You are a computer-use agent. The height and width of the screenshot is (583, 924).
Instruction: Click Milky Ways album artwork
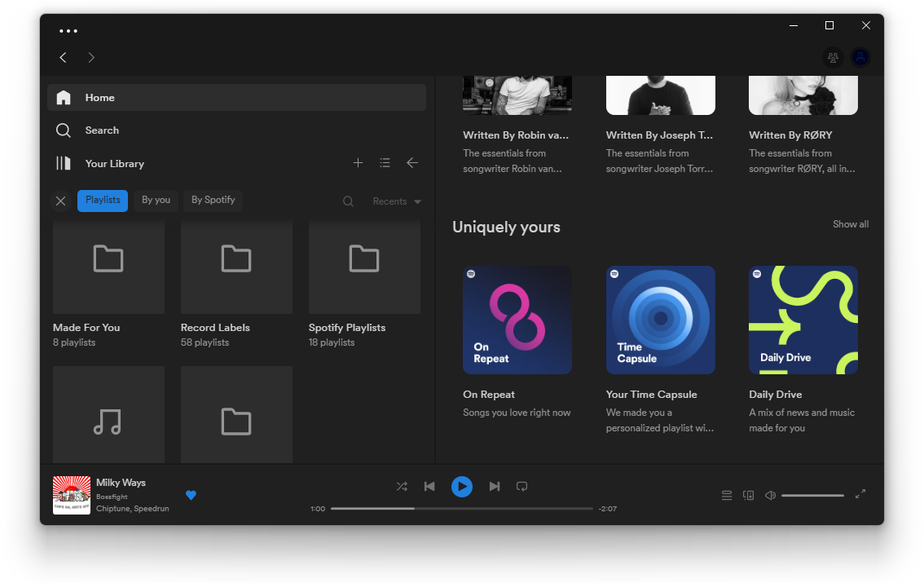[72, 495]
